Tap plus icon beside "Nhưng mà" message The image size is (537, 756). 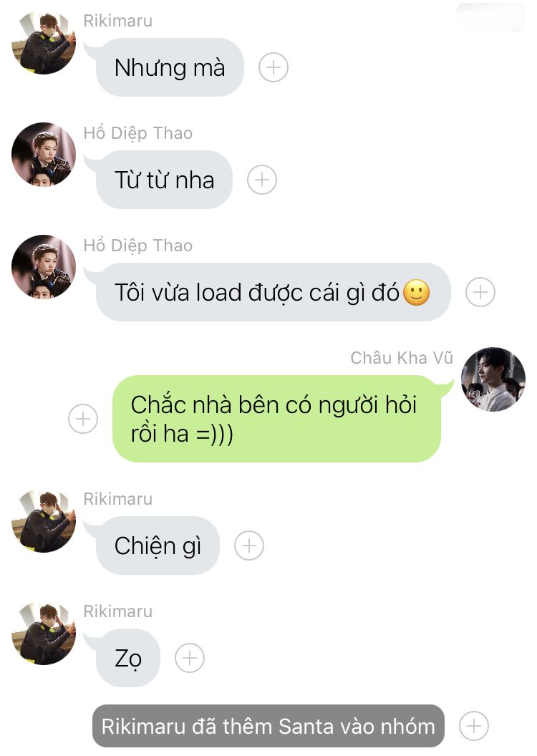tap(274, 67)
